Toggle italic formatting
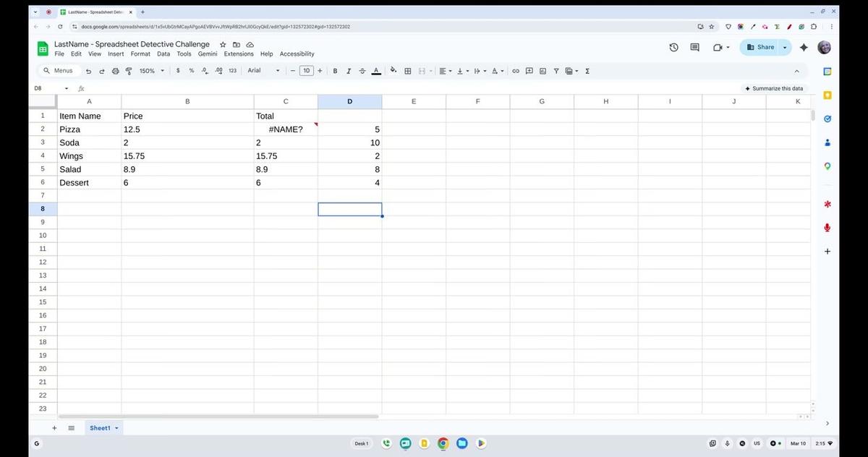Viewport: 868px width, 457px height. point(349,71)
